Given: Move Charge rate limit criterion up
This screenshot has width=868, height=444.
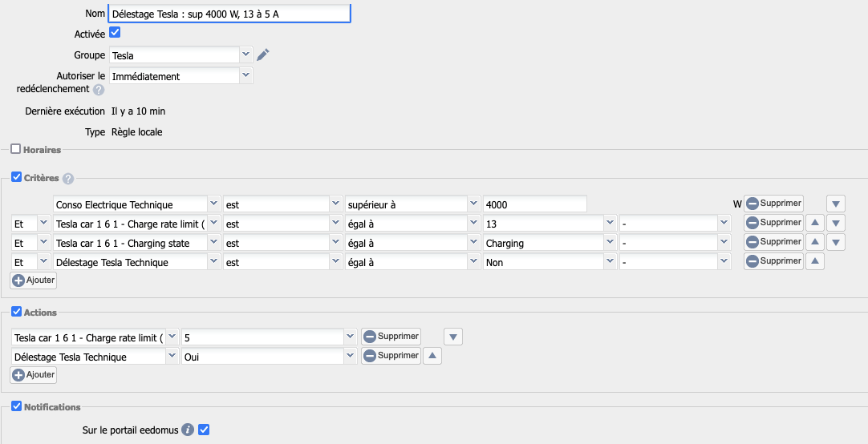Looking at the screenshot, I should point(814,223).
